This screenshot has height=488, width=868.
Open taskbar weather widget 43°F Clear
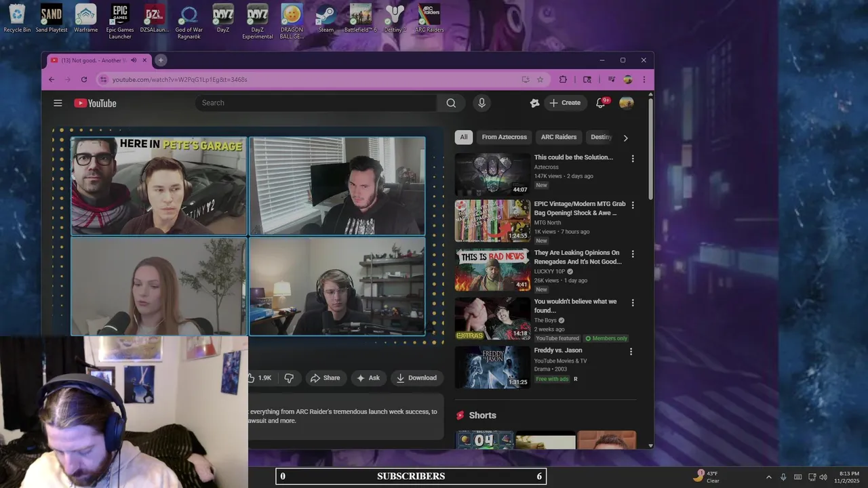[706, 476]
